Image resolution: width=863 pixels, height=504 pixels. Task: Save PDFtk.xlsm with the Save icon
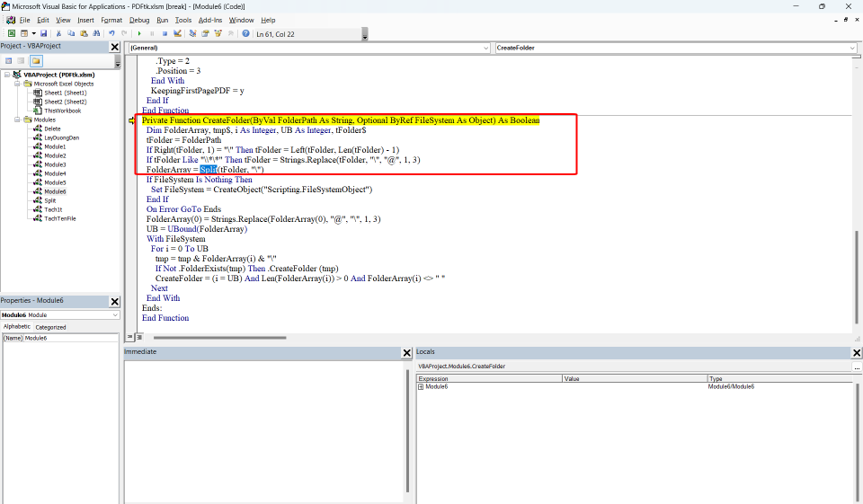pos(43,33)
